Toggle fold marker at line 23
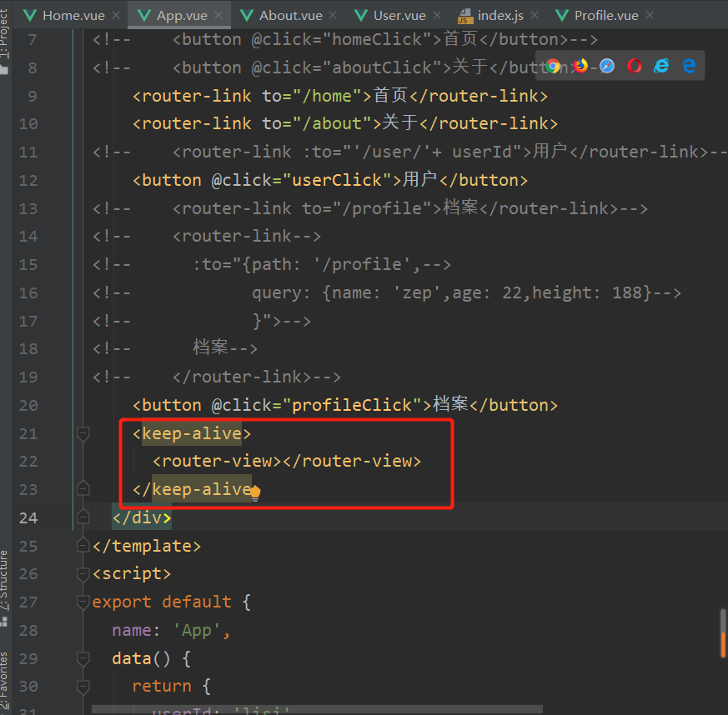Viewport: 728px width, 715px height. pos(83,488)
